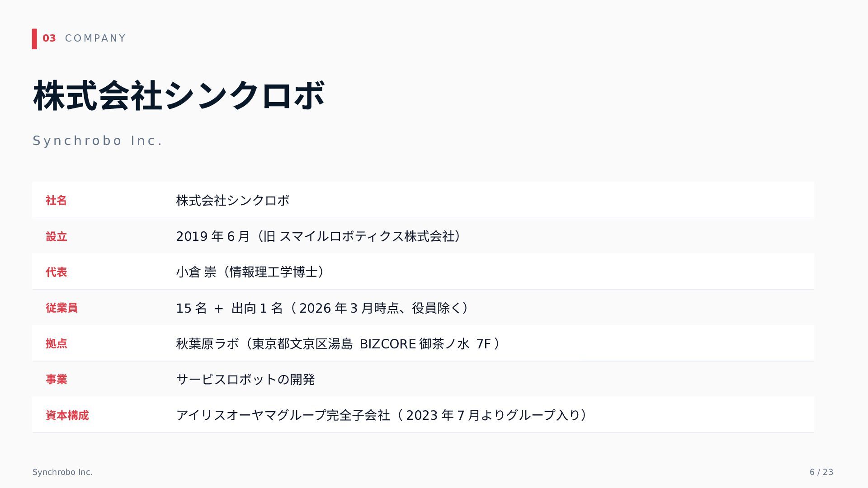The height and width of the screenshot is (488, 868).
Task: Select the section number 03
Action: click(x=49, y=38)
